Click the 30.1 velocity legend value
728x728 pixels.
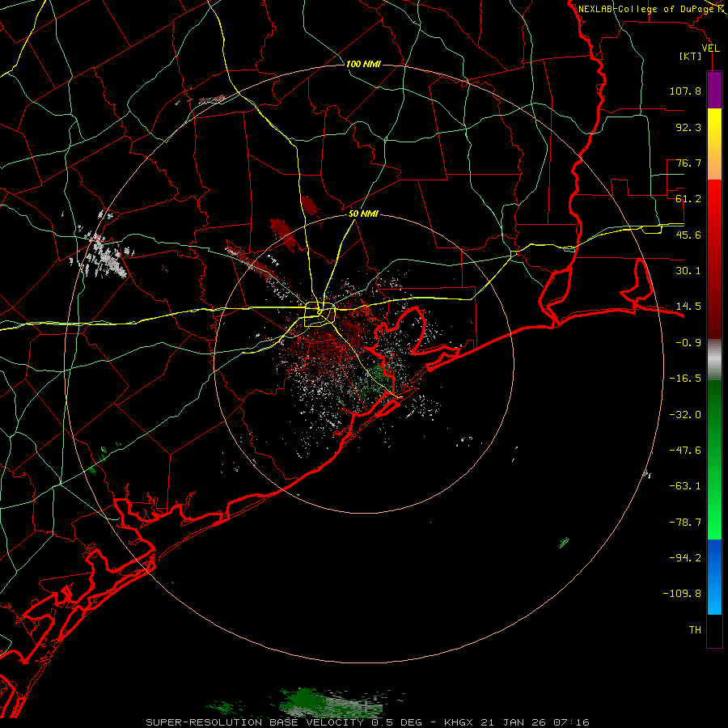pyautogui.click(x=688, y=271)
